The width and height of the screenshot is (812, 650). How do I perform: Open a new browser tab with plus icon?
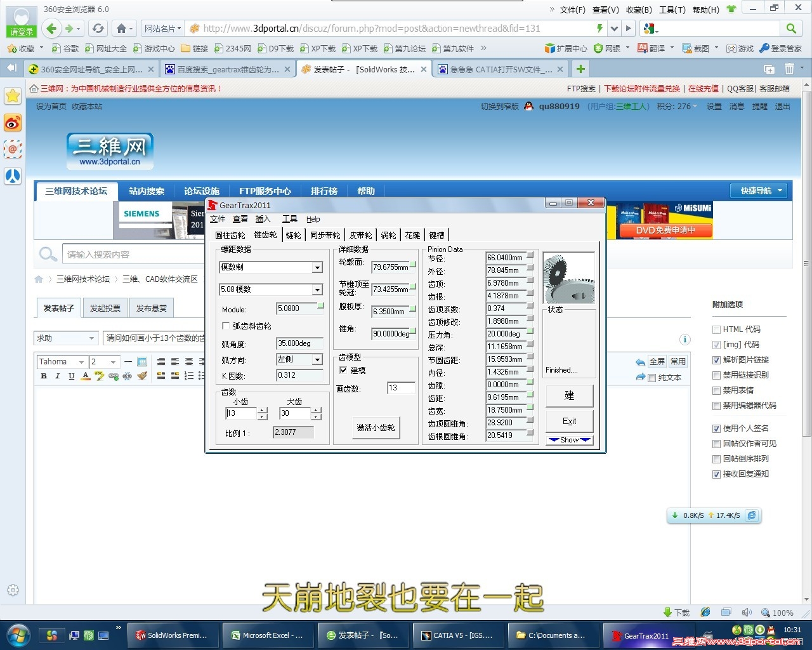(580, 69)
